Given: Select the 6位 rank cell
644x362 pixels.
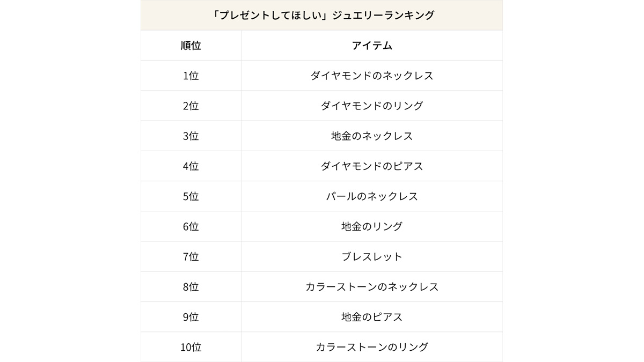Looking at the screenshot, I should (191, 226).
